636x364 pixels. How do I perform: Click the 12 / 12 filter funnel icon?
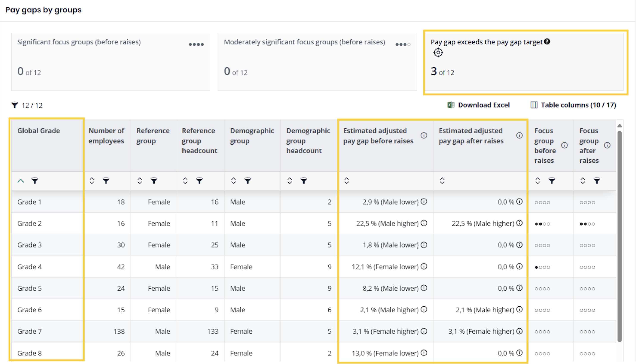pyautogui.click(x=15, y=105)
